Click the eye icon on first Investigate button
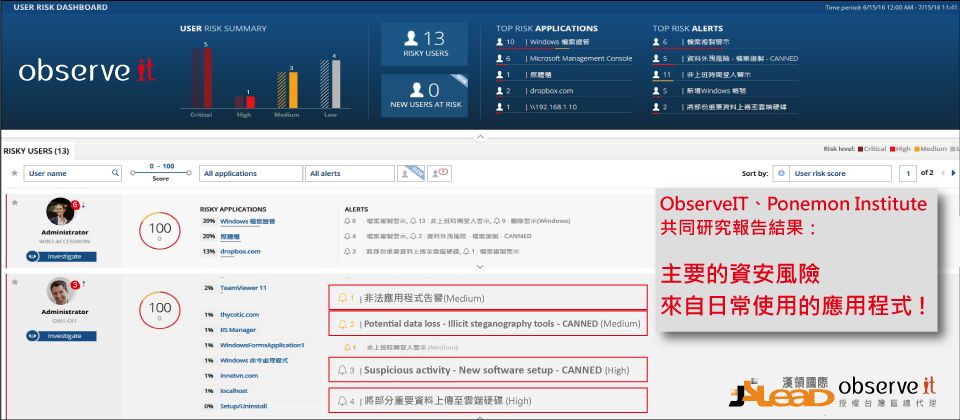Viewport: 960px width, 420px height. click(34, 255)
